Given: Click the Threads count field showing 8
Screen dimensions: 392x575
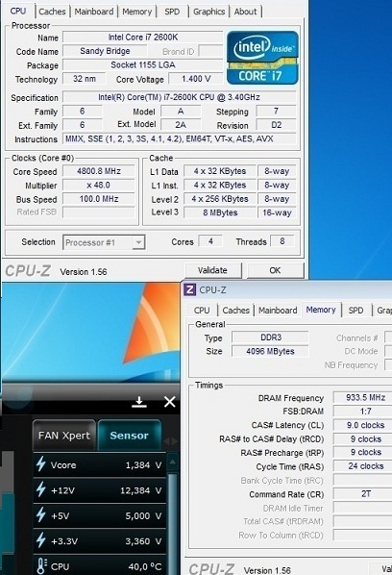Looking at the screenshot, I should [x=282, y=241].
